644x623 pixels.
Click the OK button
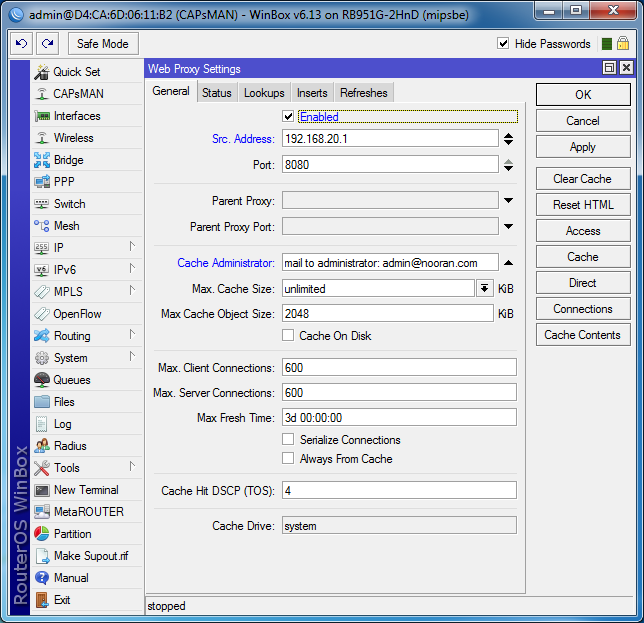pyautogui.click(x=583, y=95)
